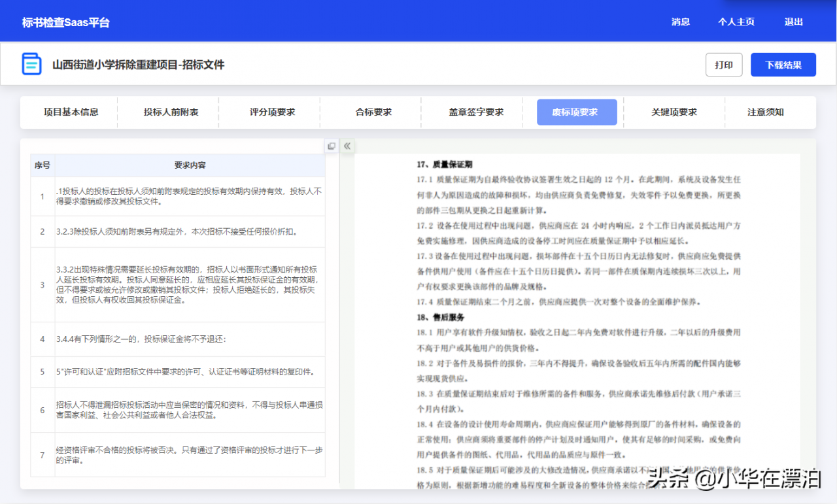Click the heading 17、质量保证期 in the document
The image size is (837, 504).
445,164
